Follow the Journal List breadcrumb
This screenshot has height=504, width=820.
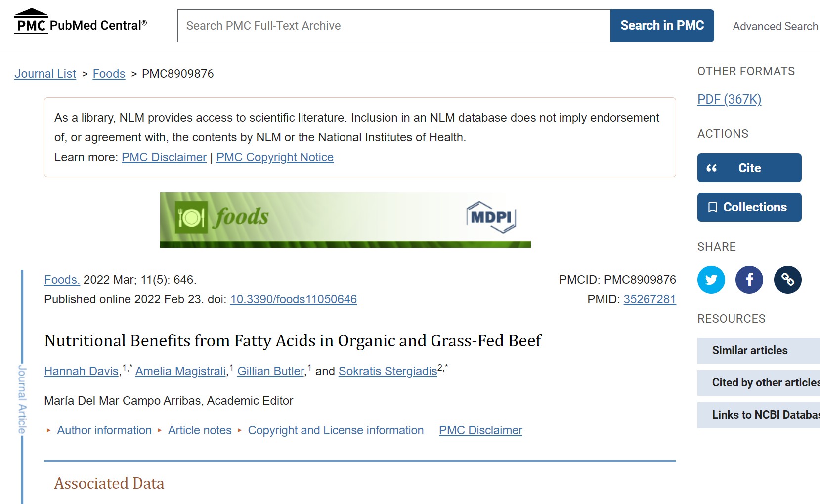pos(45,73)
